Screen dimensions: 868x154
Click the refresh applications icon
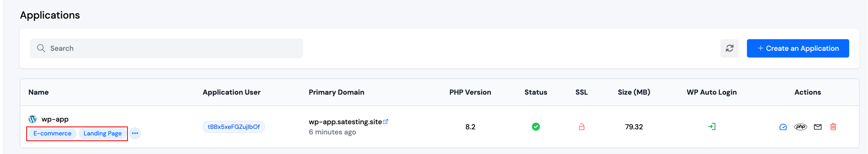click(x=729, y=48)
